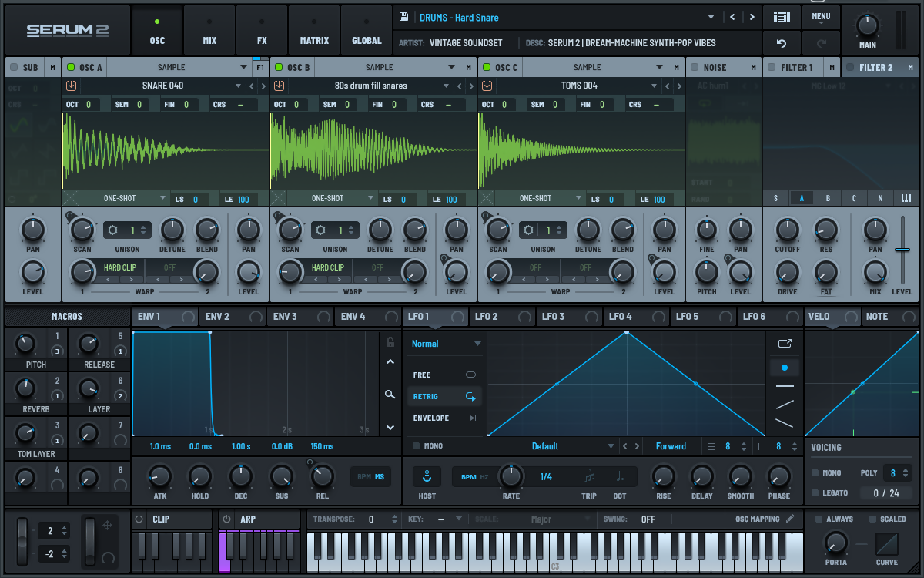Open 80s drum fill snares dropdown
924x578 pixels.
[x=446, y=86]
